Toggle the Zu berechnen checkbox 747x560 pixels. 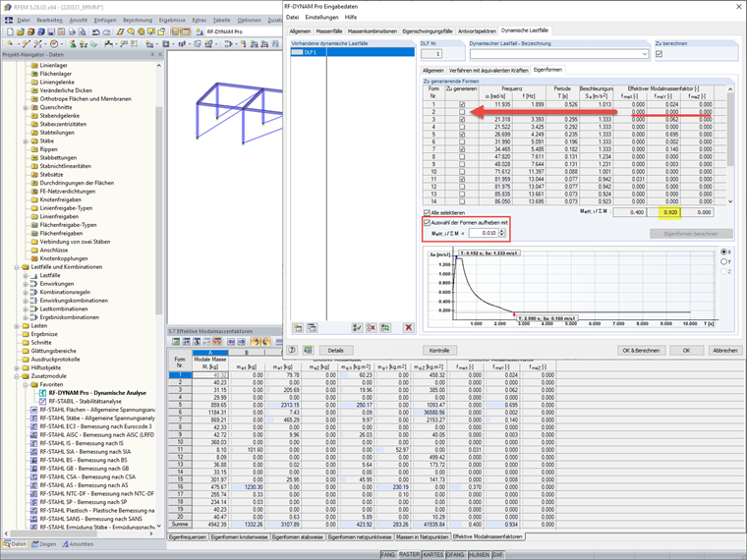coord(659,54)
